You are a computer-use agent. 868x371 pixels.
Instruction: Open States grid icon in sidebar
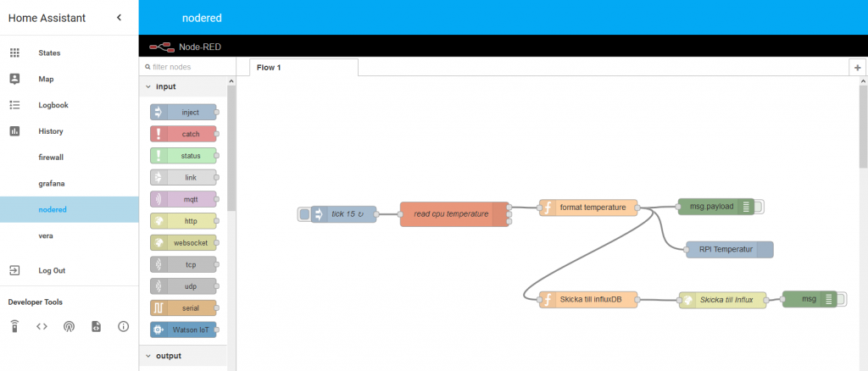coord(15,53)
